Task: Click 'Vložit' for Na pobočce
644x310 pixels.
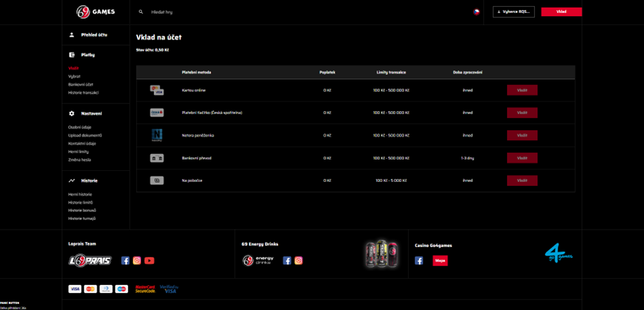Action: (522, 181)
